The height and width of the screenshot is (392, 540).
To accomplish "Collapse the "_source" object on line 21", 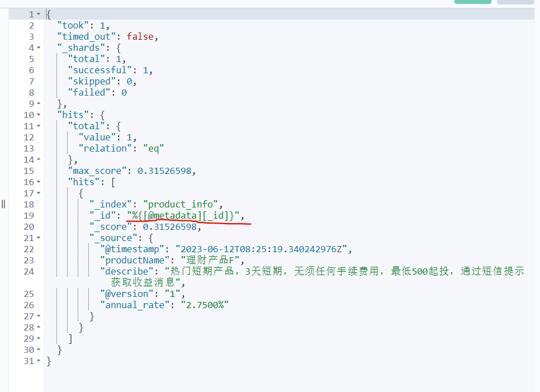I will pyautogui.click(x=39, y=238).
